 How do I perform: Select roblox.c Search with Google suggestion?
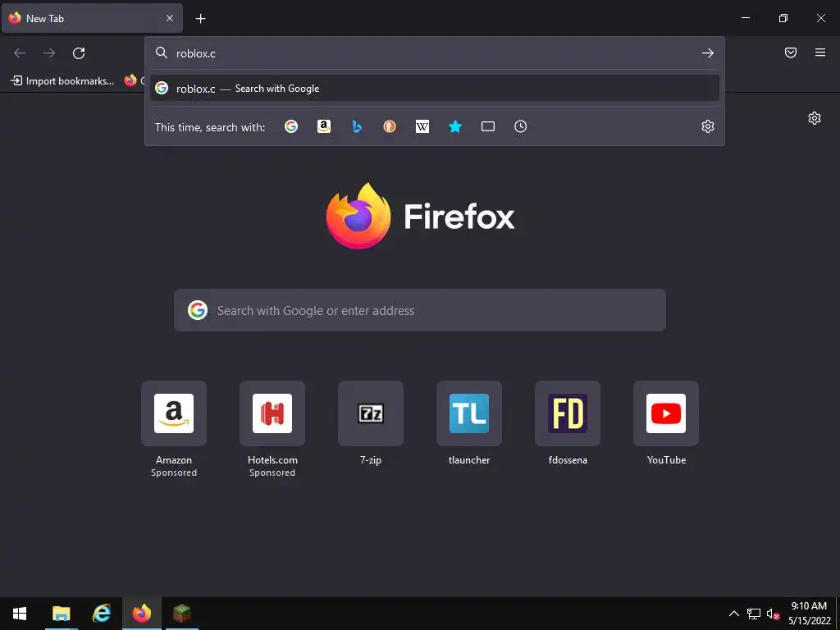coord(435,89)
